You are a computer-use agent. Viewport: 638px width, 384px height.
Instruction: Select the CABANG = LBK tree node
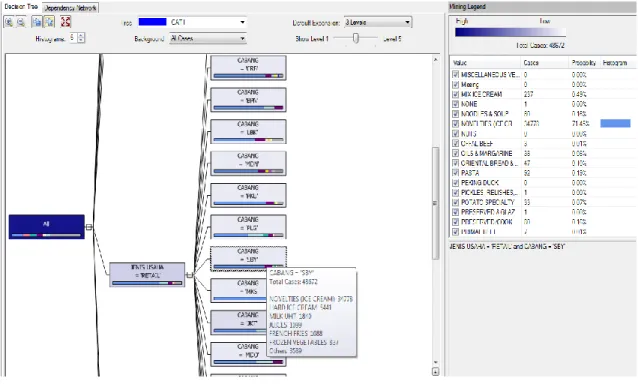[248, 131]
